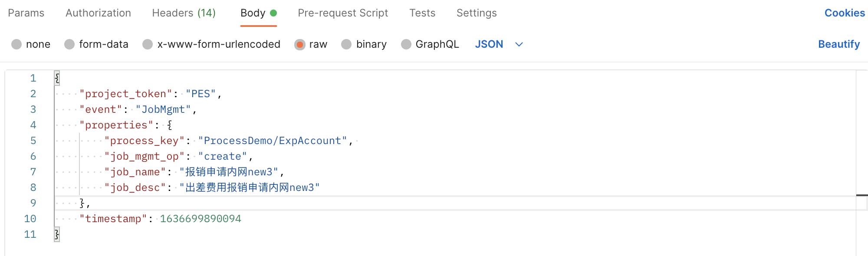Open the request Settings tab
868x256 pixels.
point(477,13)
